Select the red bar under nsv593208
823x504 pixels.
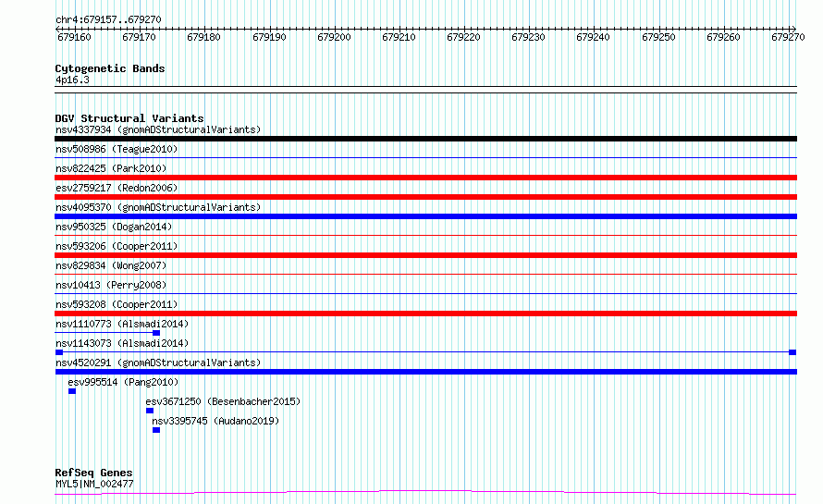pos(425,313)
